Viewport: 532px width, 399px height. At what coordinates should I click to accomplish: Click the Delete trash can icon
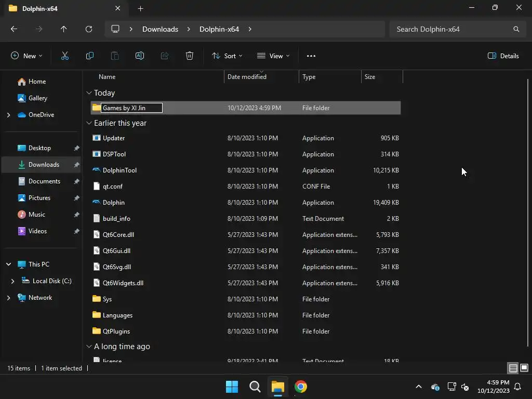click(x=190, y=56)
